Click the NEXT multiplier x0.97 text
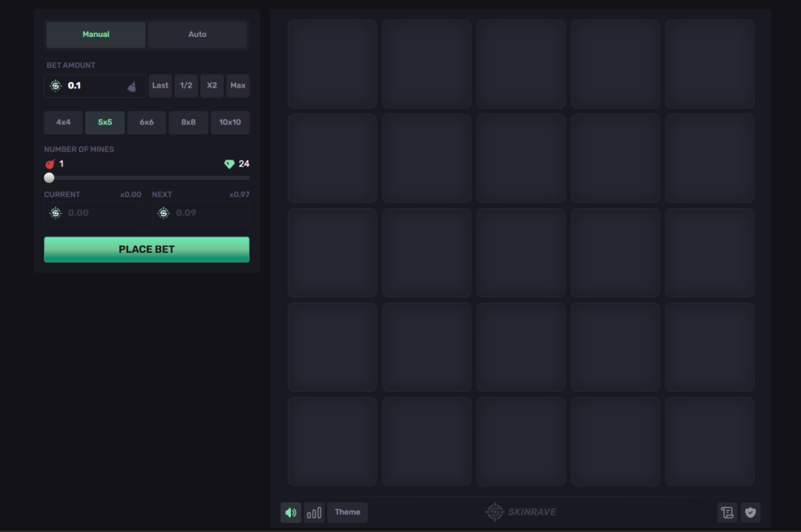The height and width of the screenshot is (532, 801). tap(239, 195)
